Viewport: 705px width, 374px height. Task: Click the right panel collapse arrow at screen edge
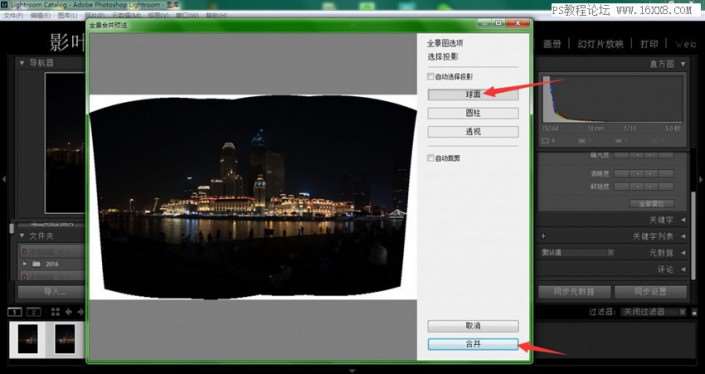(701, 179)
